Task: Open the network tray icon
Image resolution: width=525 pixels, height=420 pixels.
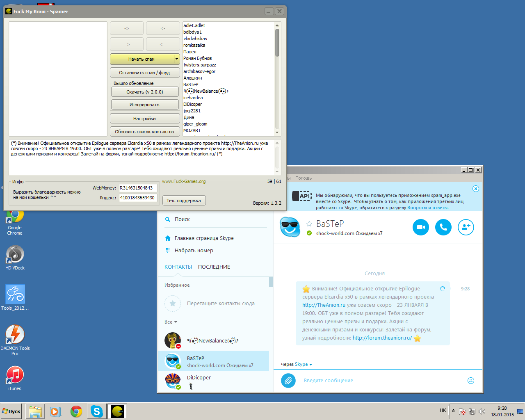Action: pyautogui.click(x=472, y=411)
